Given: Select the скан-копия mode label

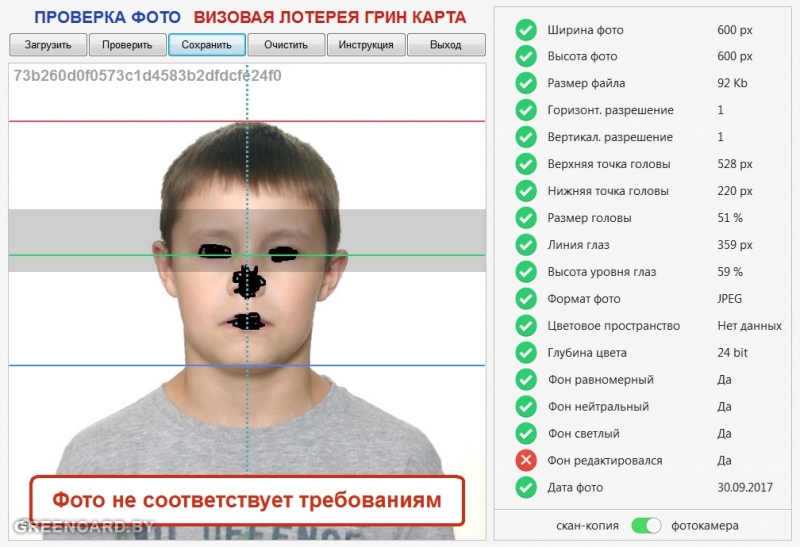Looking at the screenshot, I should click(x=588, y=526).
